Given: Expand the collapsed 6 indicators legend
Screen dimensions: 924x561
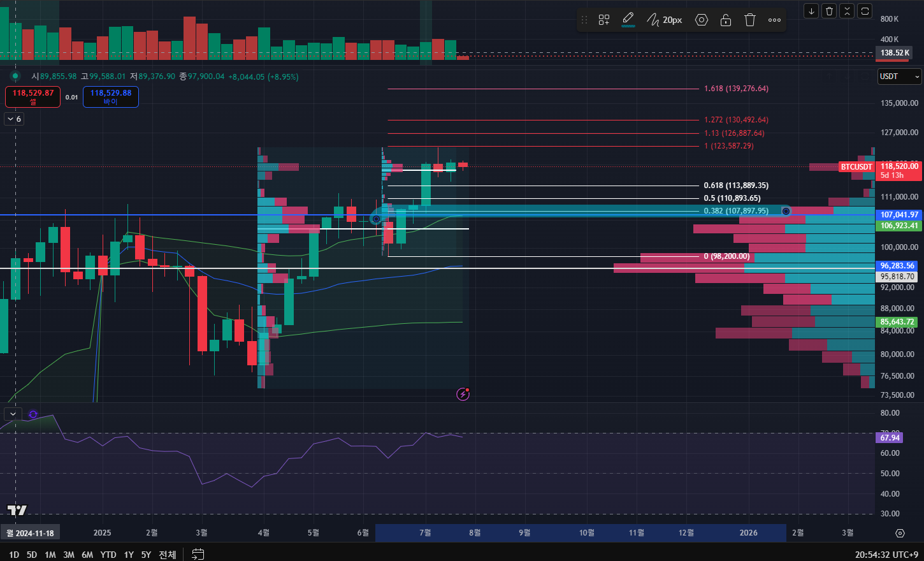Looking at the screenshot, I should (14, 119).
